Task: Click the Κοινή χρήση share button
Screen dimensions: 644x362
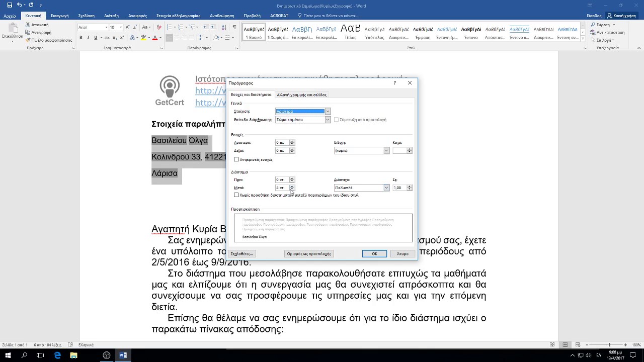Action: (x=621, y=16)
